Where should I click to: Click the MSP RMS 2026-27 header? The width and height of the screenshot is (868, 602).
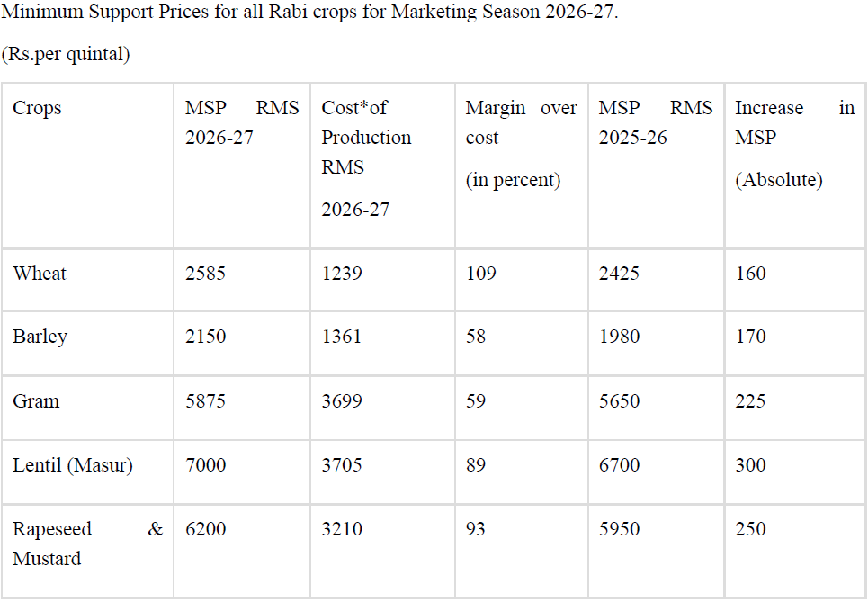241,122
